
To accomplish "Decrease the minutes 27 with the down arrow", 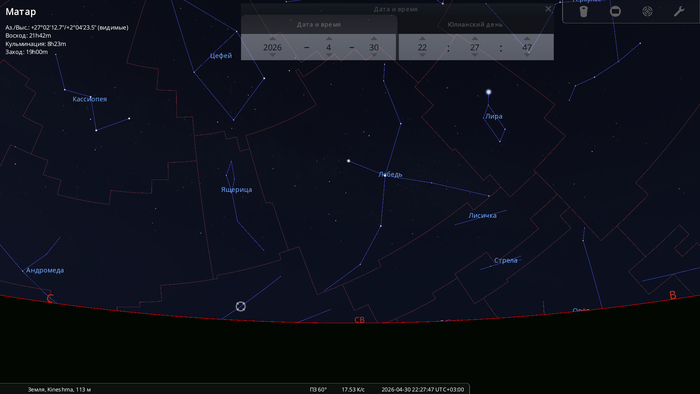I will point(475,55).
